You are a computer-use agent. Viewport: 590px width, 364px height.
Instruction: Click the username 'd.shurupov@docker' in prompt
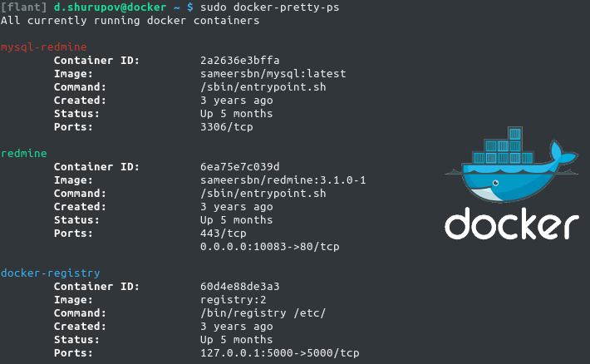tap(110, 7)
